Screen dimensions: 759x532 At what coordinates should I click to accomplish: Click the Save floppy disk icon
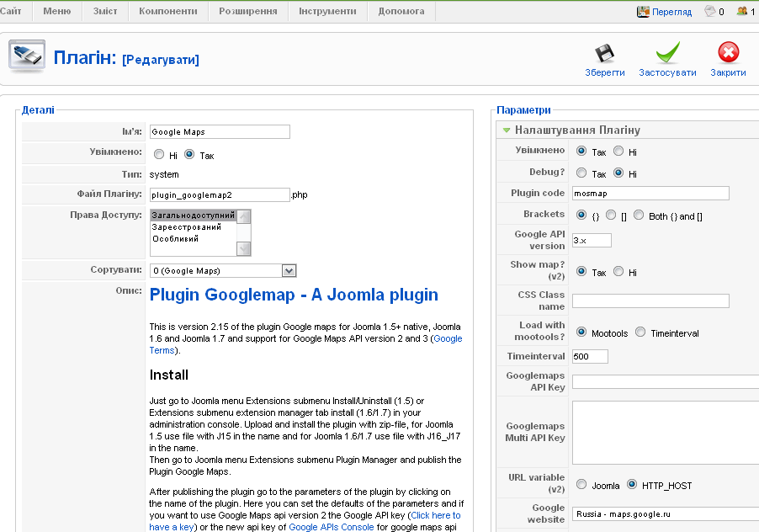604,53
